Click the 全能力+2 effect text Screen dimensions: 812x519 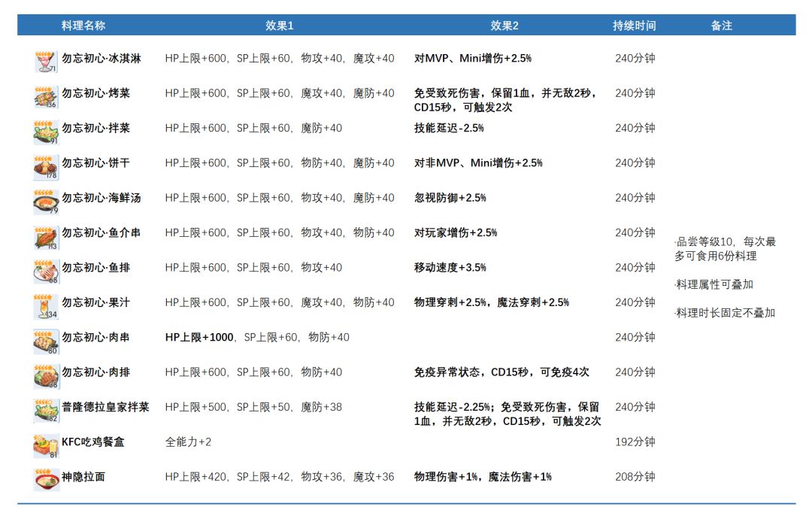click(188, 442)
